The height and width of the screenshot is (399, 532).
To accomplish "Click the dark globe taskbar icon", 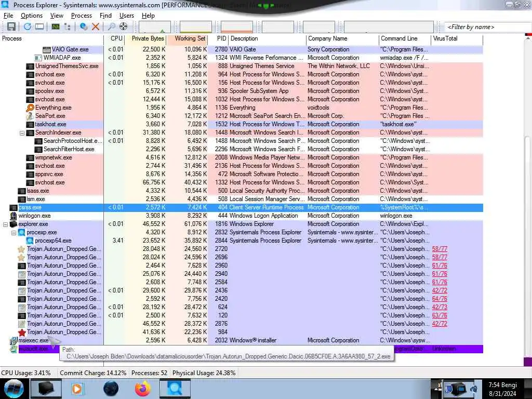I will pyautogui.click(x=111, y=389).
